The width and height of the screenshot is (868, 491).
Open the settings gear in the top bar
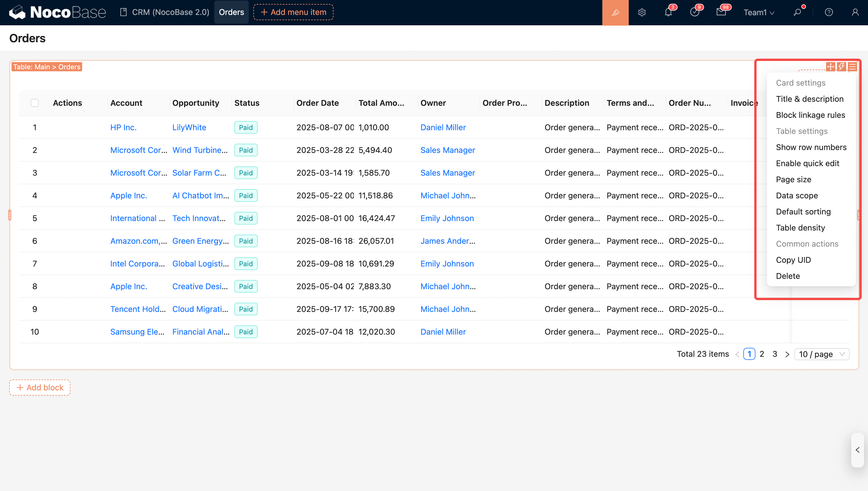642,12
